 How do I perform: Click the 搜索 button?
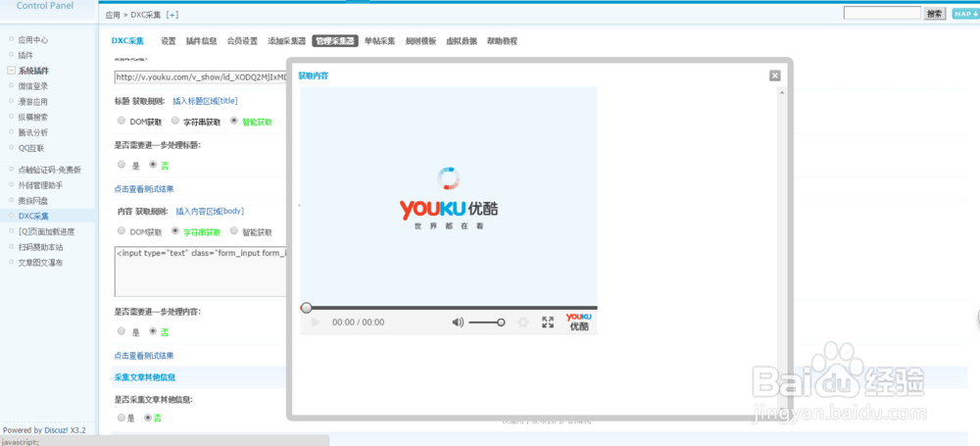click(935, 14)
